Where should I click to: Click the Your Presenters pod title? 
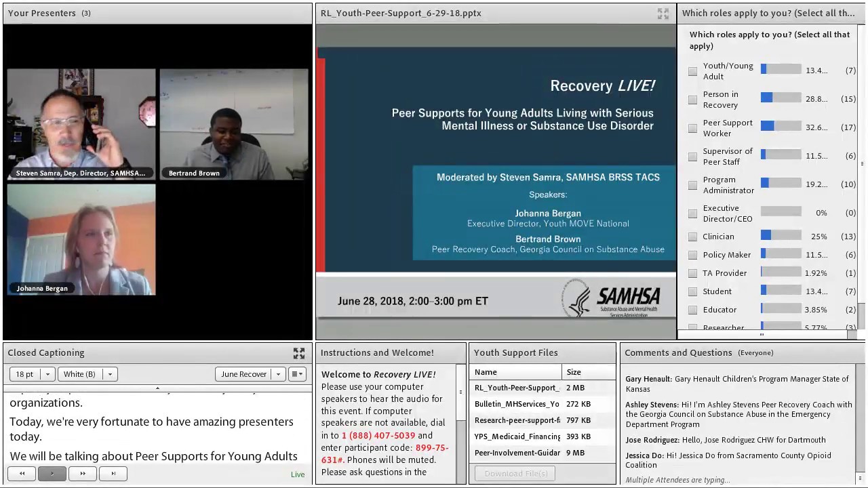41,13
